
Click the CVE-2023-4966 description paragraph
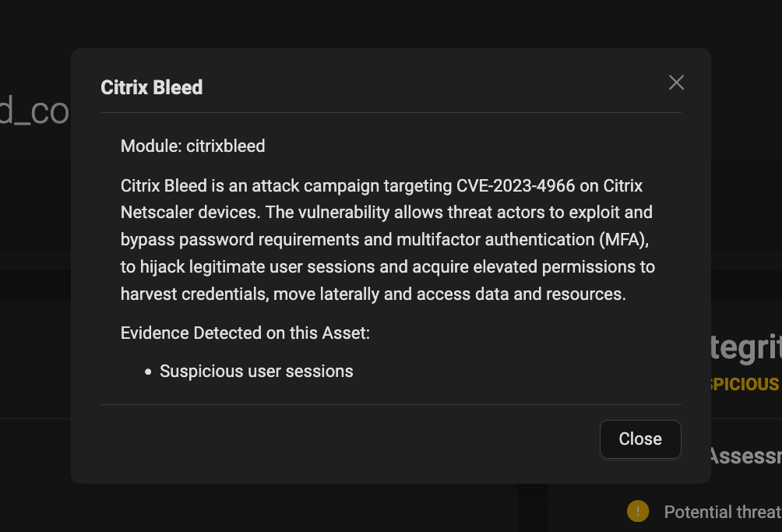[388, 240]
